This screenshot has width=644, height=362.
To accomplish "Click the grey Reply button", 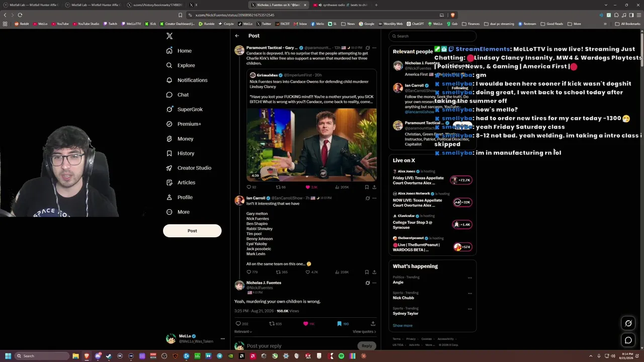I will [367, 346].
